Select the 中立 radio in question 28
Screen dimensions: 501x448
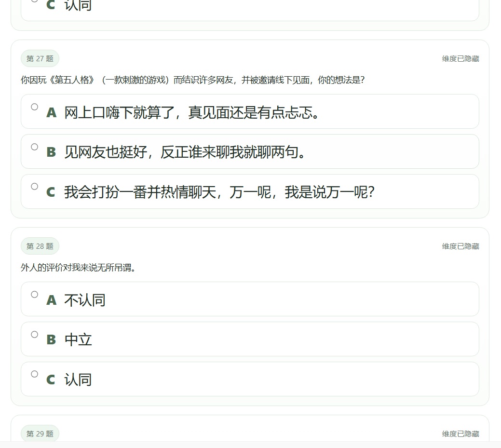point(34,334)
